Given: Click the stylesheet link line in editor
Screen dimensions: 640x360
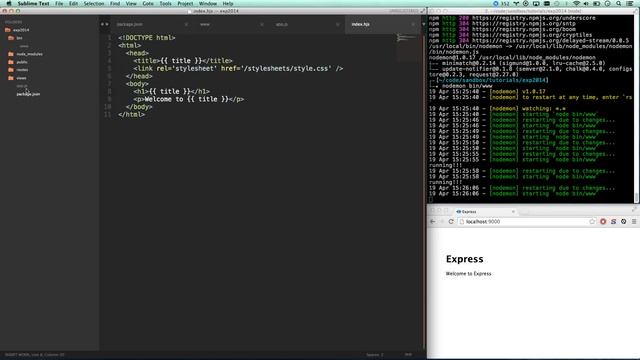Looking at the screenshot, I should tap(238, 69).
